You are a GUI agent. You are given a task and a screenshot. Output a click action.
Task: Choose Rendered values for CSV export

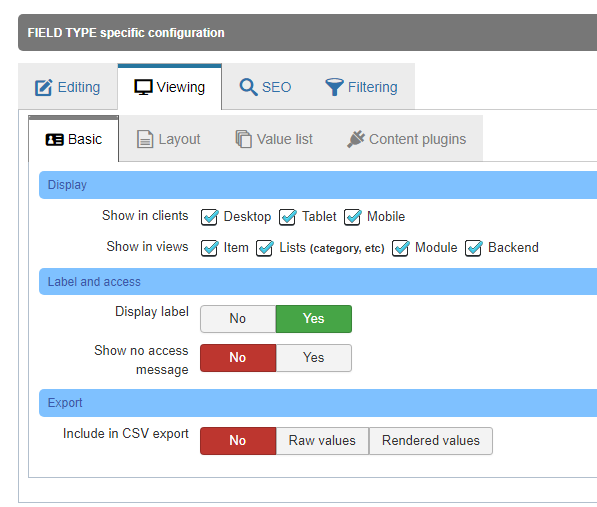point(431,441)
